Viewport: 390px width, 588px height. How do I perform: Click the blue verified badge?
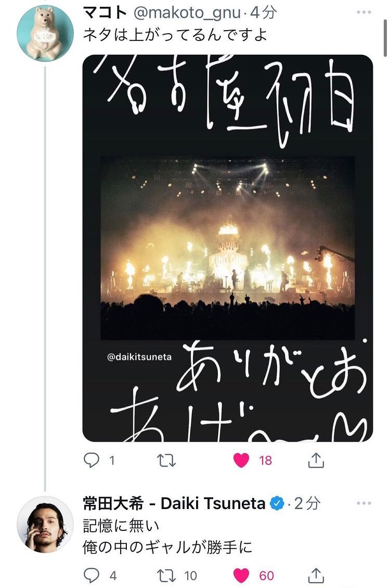[277, 504]
